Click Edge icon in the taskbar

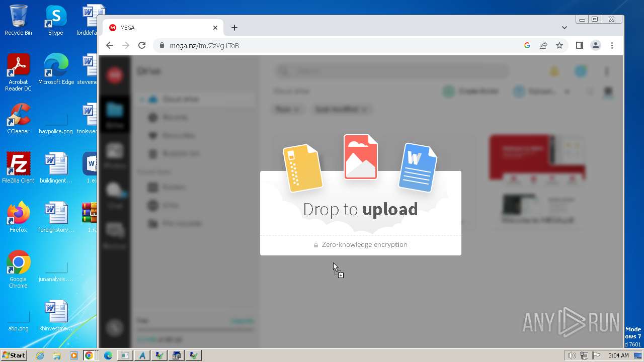(108, 355)
